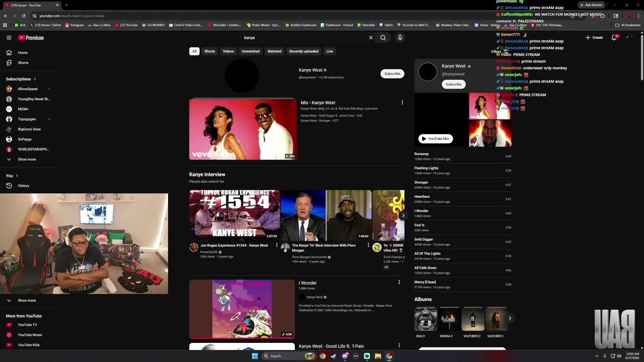Open the Mix - Kanye West thumbnail

(x=243, y=129)
